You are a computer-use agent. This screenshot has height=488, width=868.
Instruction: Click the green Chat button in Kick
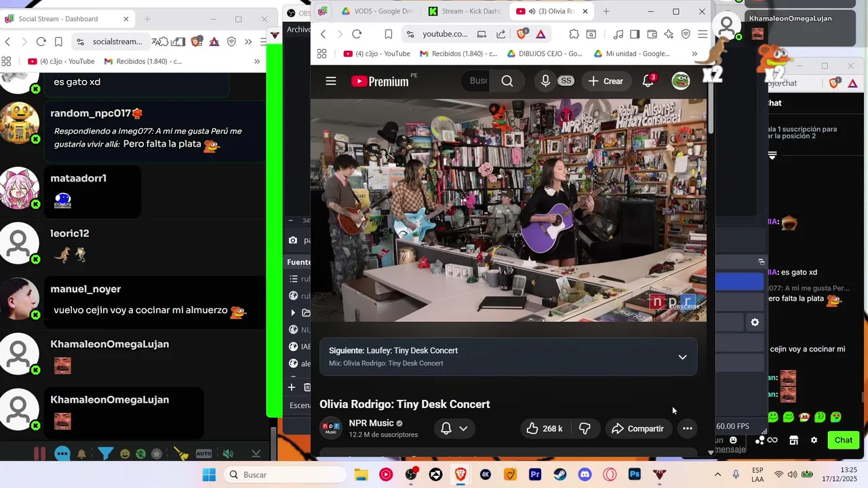pyautogui.click(x=843, y=440)
